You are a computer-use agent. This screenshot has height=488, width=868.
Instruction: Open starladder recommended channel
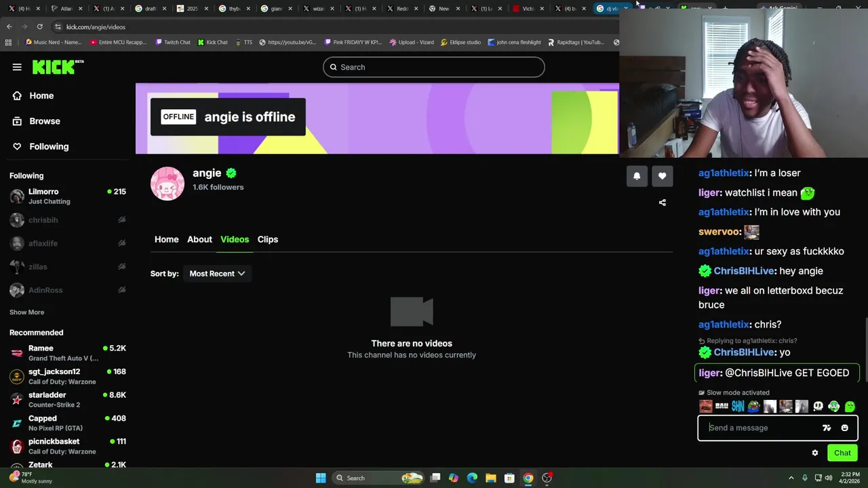(68, 399)
